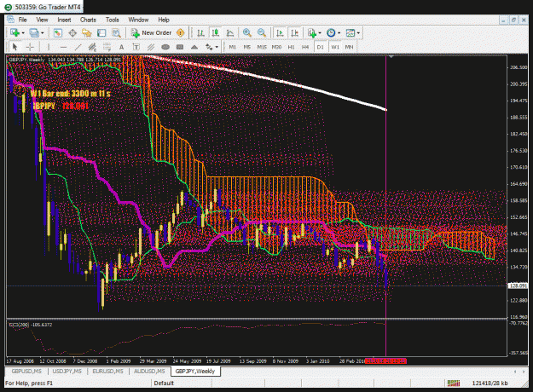Switch to the USDJPY,M5 chart tab
This screenshot has height=392, width=533.
(67, 372)
